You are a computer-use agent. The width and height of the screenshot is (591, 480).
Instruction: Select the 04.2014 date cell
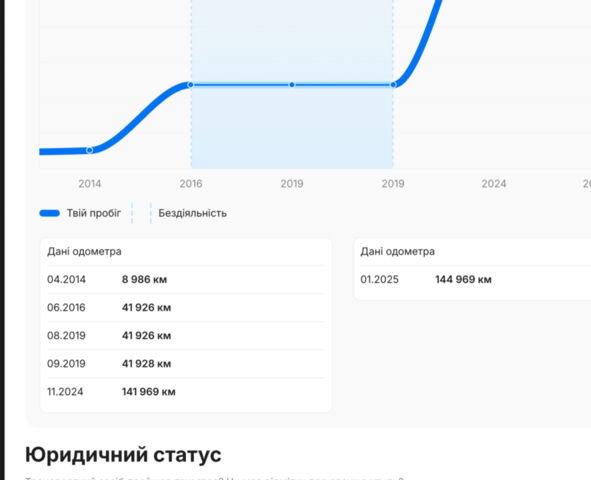click(66, 280)
